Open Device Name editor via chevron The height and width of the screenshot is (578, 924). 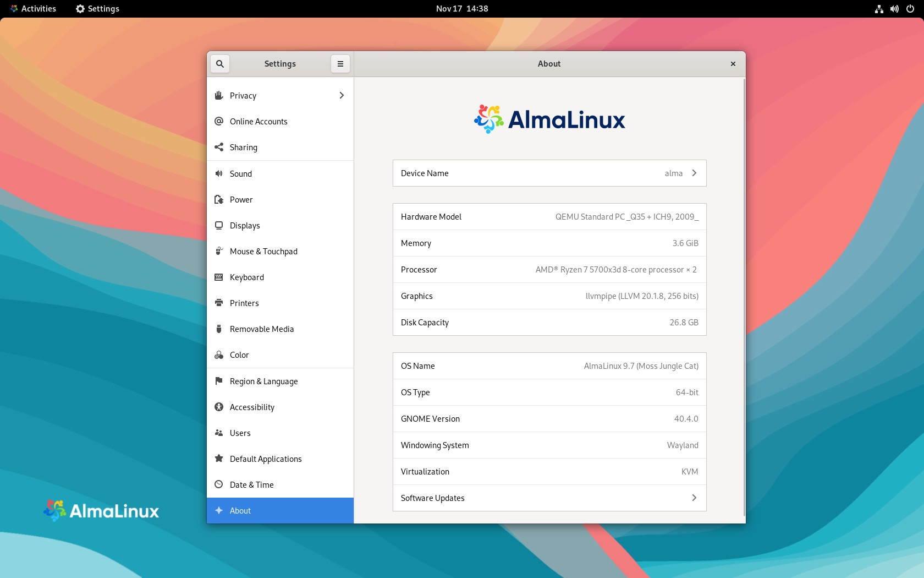(694, 173)
